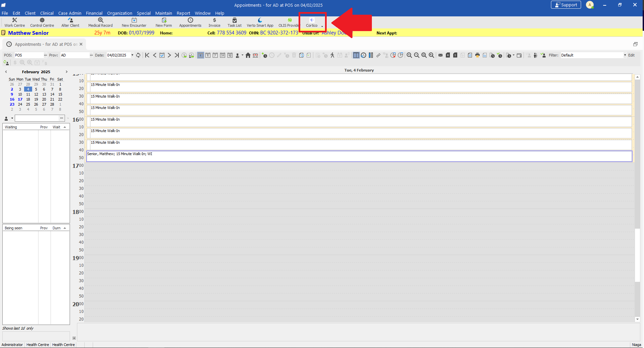
Task: Switch to the 1-day view
Action: 200,55
